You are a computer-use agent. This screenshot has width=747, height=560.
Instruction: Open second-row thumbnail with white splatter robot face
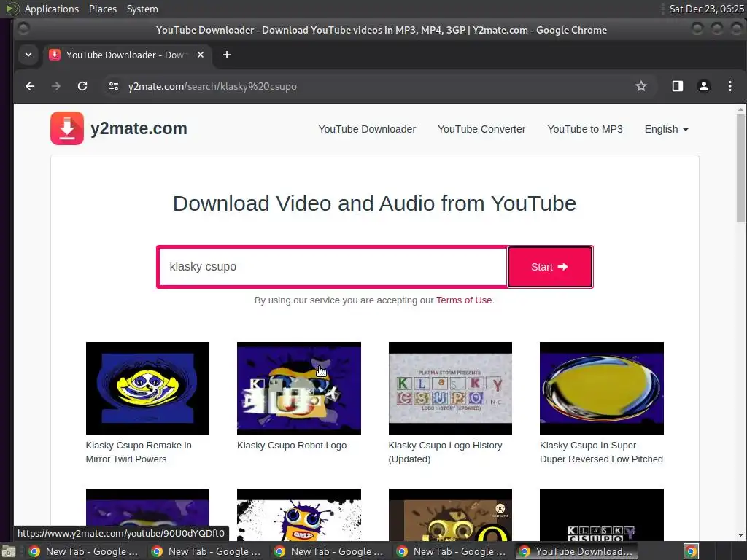point(298,514)
